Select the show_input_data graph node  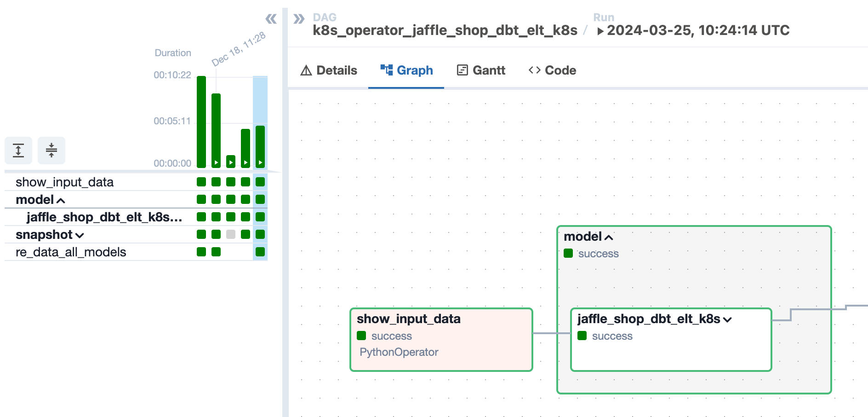[441, 340]
